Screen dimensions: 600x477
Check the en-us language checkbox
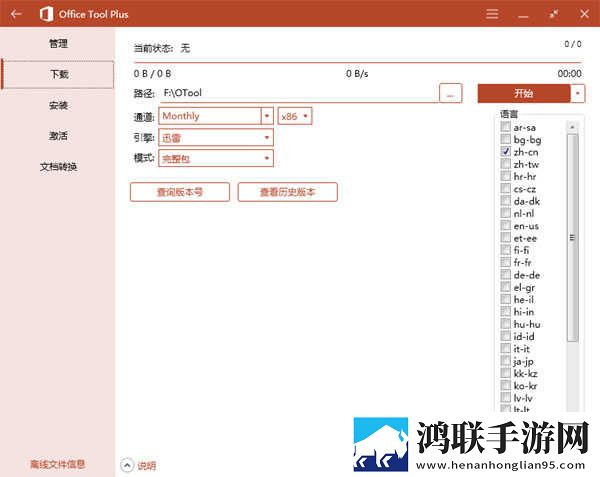pos(505,225)
